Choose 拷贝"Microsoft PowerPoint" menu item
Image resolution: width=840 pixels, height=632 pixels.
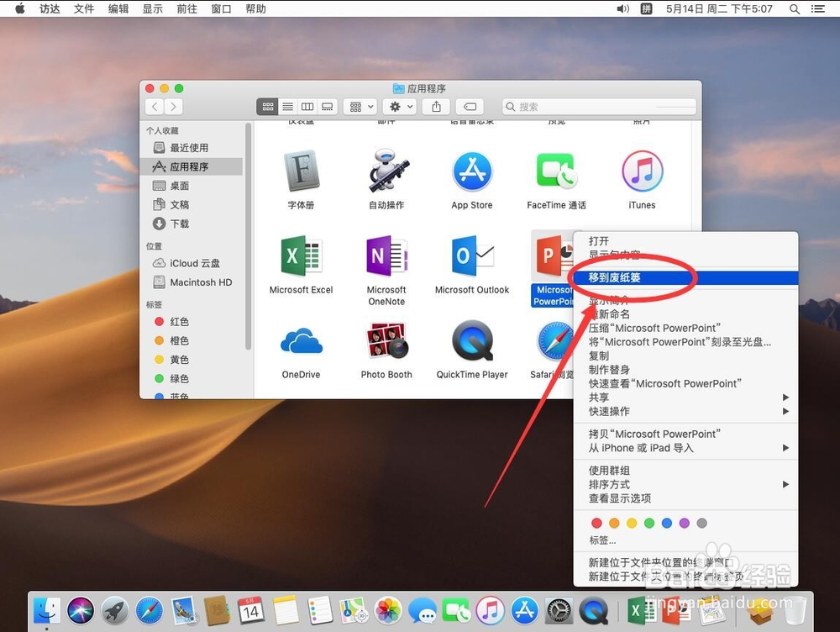(x=685, y=434)
